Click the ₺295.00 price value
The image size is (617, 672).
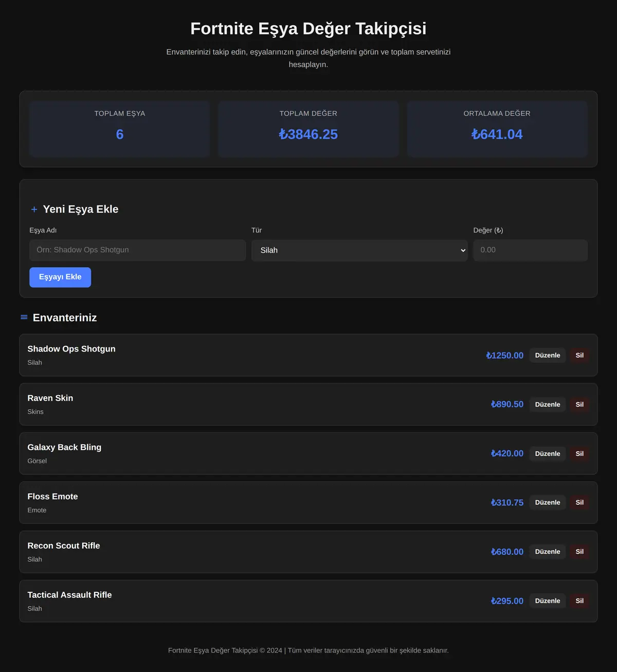507,601
